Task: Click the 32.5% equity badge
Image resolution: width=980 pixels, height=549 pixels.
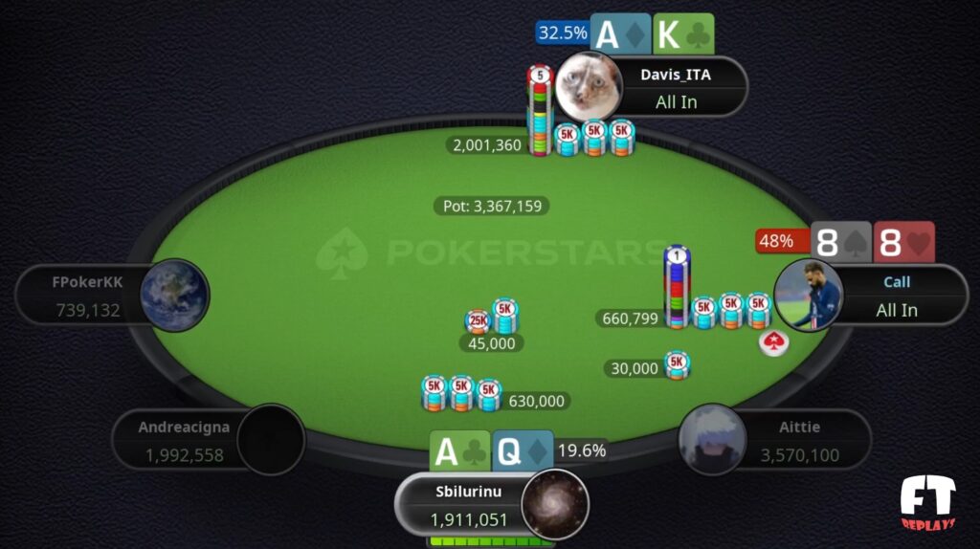Action: point(563,33)
